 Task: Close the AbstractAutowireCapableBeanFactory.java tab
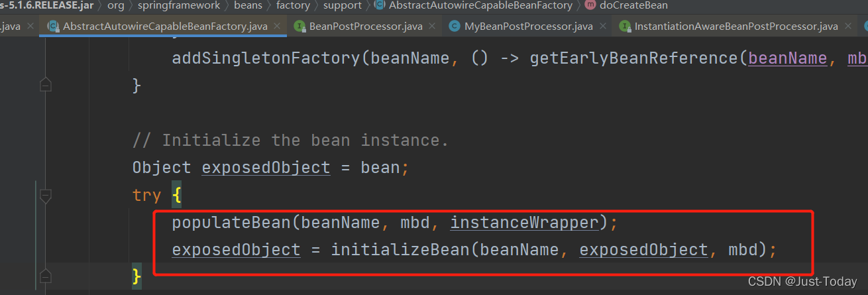coord(278,27)
